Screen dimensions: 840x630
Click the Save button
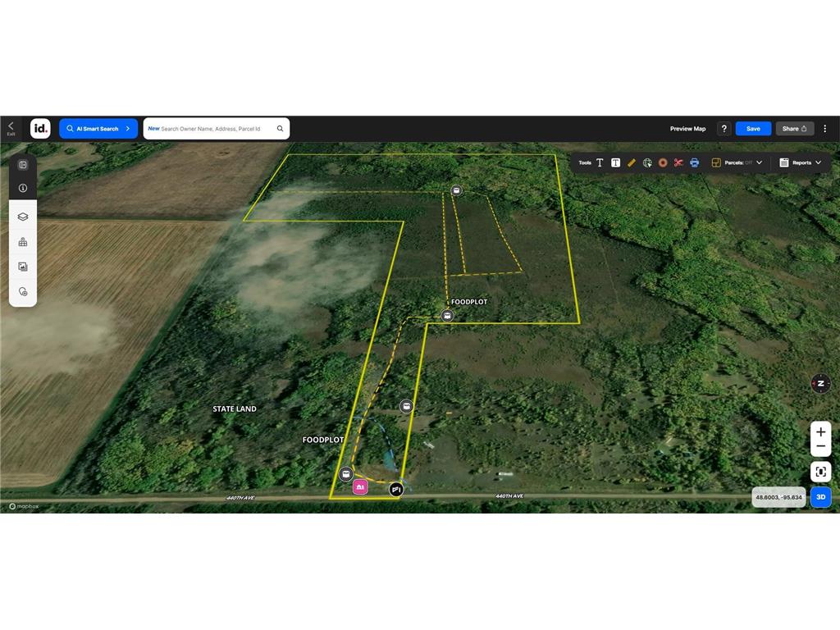(753, 129)
